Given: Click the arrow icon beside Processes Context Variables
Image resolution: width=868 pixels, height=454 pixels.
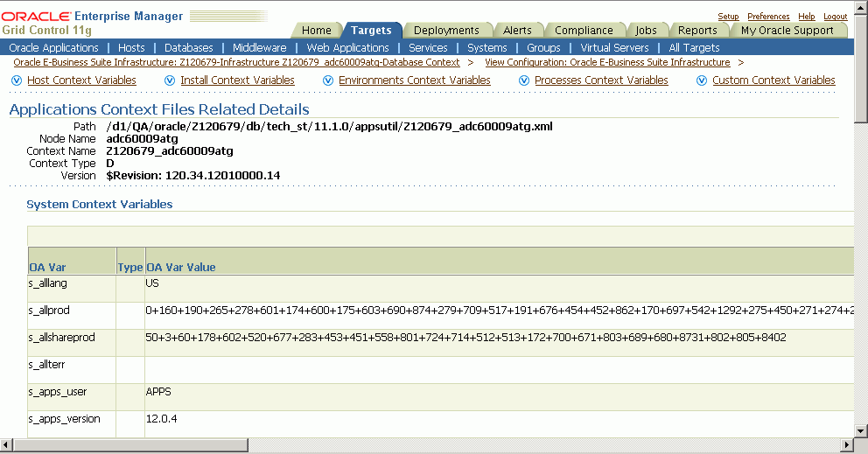Looking at the screenshot, I should (x=524, y=80).
